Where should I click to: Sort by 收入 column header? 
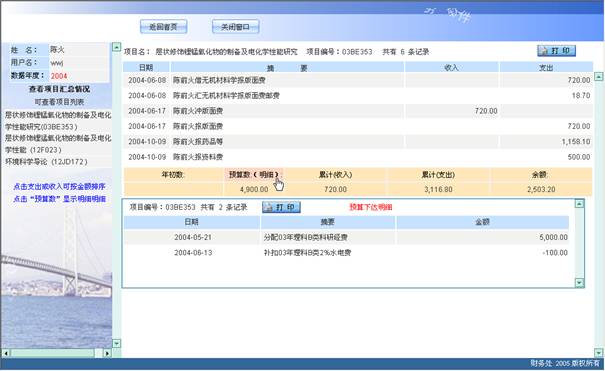click(451, 67)
